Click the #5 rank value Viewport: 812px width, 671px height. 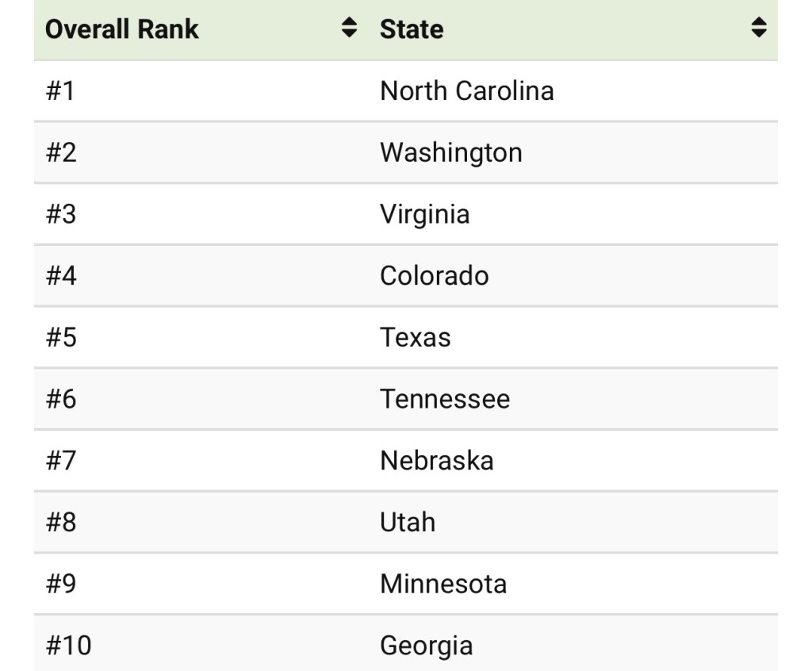tap(61, 337)
